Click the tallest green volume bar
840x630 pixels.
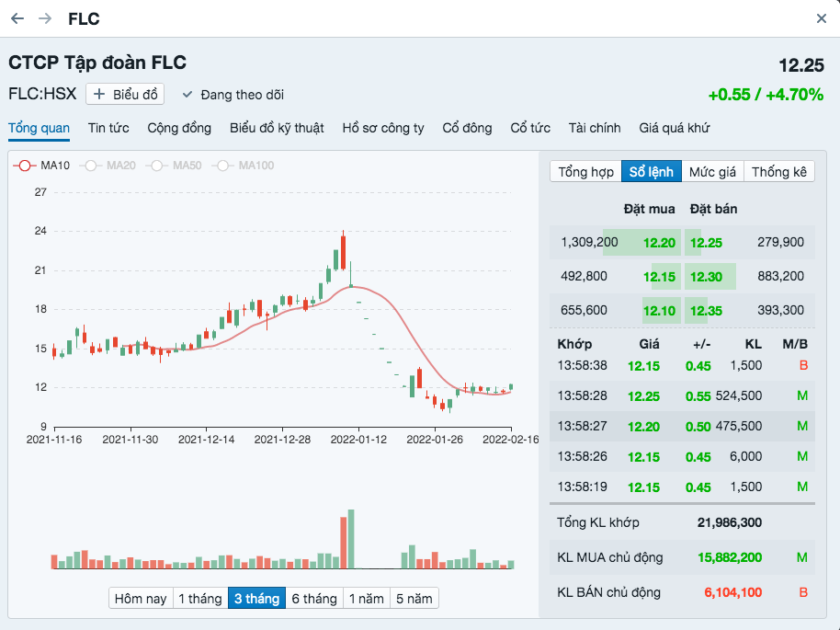[x=351, y=539]
